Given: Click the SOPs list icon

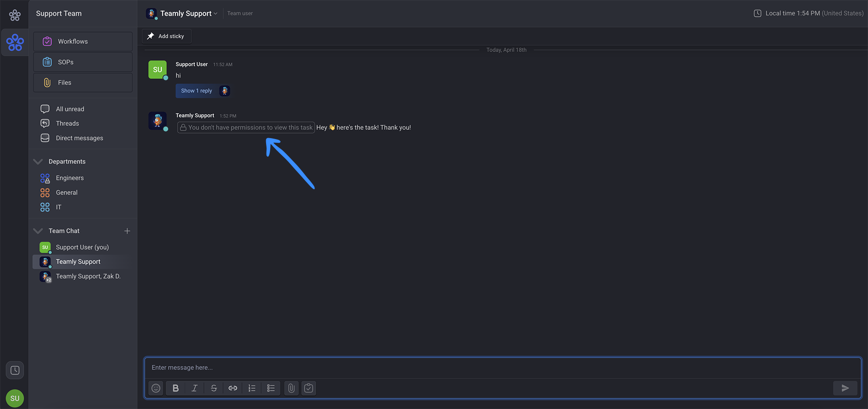Looking at the screenshot, I should click(x=47, y=62).
